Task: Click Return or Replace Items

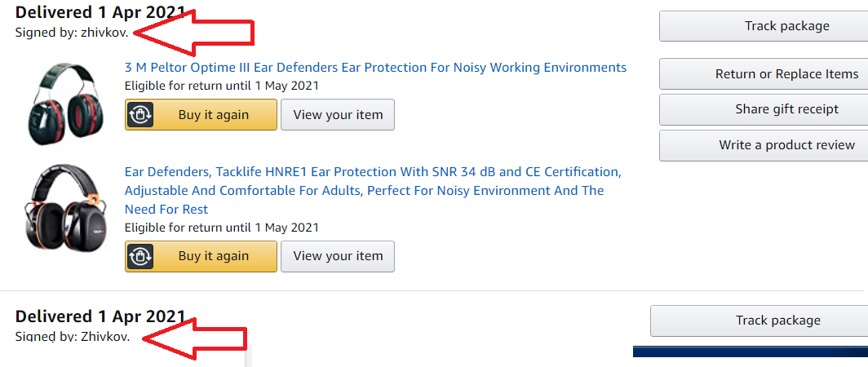Action: click(763, 74)
